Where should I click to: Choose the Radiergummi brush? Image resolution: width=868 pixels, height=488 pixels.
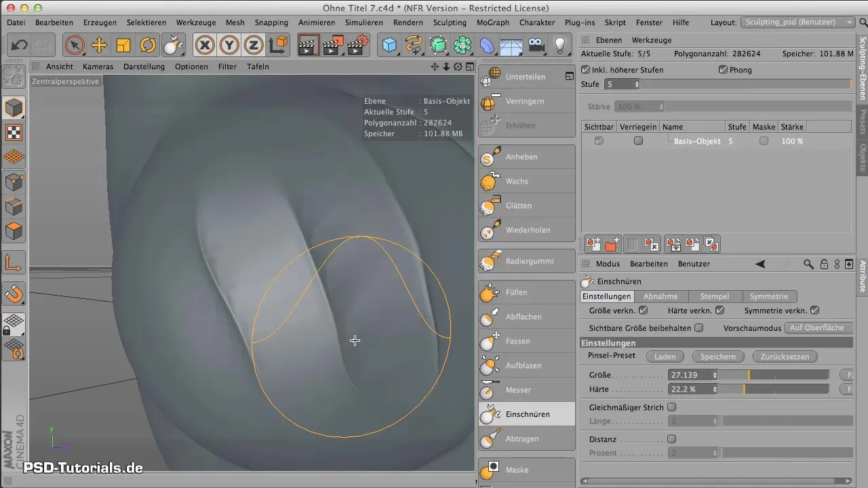click(x=526, y=261)
